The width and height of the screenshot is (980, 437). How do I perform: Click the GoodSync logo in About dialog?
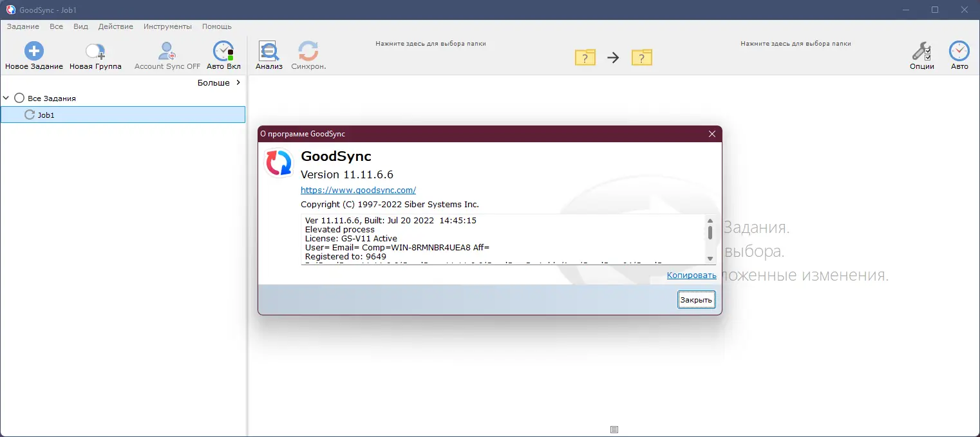279,162
